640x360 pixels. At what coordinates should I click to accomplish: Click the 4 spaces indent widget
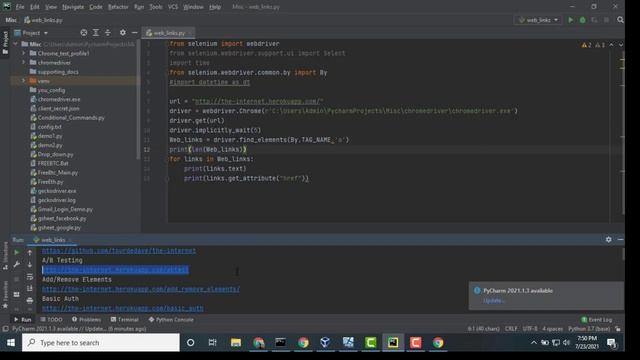point(552,329)
